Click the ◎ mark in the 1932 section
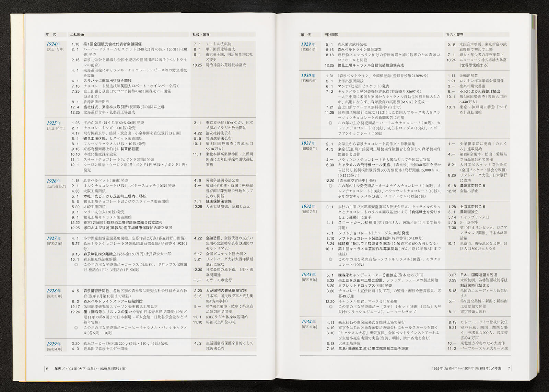The width and height of the screenshot is (549, 392). (330, 260)
